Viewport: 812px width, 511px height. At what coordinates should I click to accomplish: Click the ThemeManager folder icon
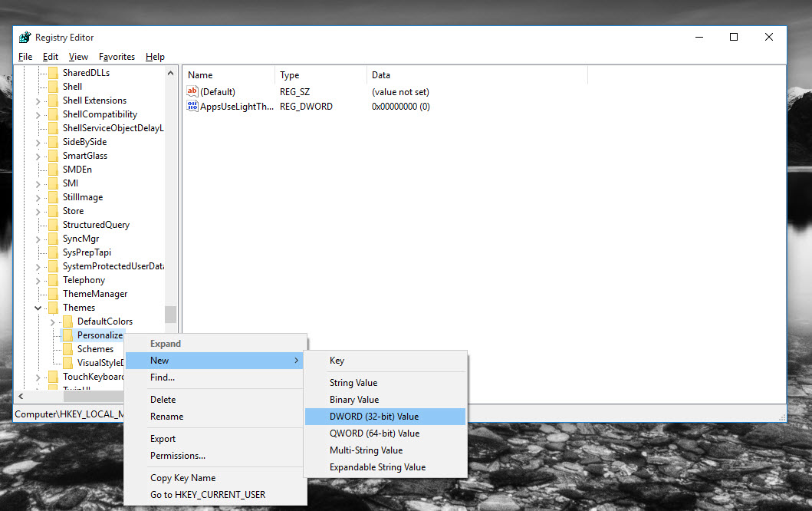click(54, 294)
